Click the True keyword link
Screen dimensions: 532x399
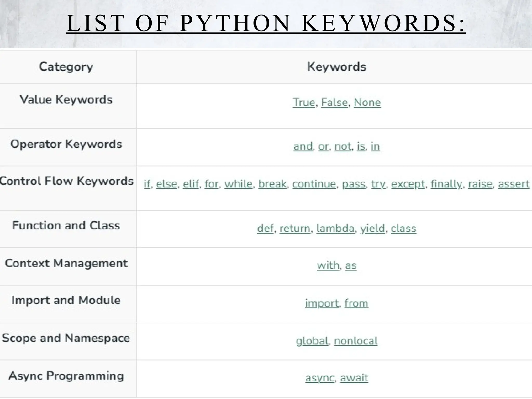click(303, 102)
